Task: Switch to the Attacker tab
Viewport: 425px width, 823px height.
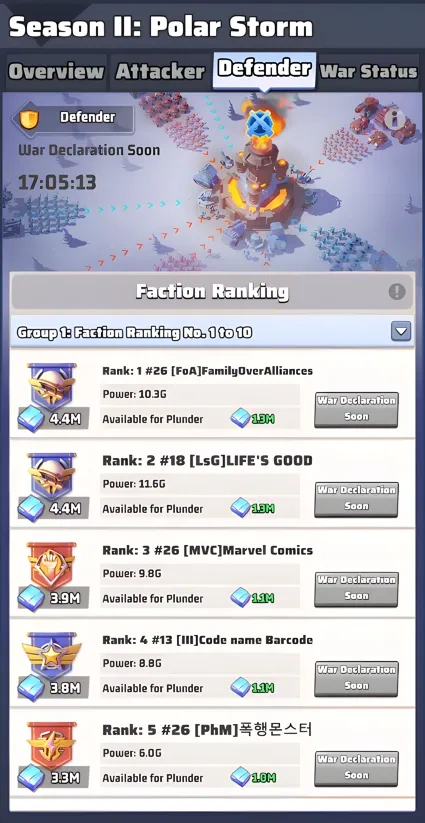Action: (160, 72)
